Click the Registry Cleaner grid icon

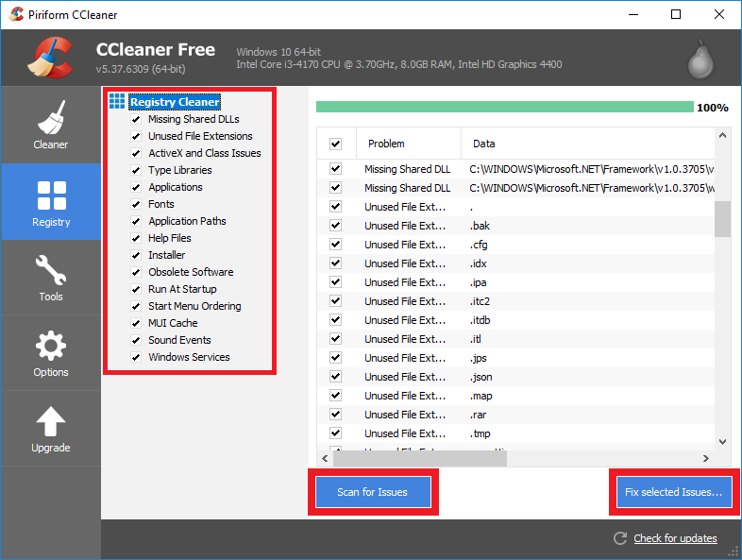[x=117, y=102]
